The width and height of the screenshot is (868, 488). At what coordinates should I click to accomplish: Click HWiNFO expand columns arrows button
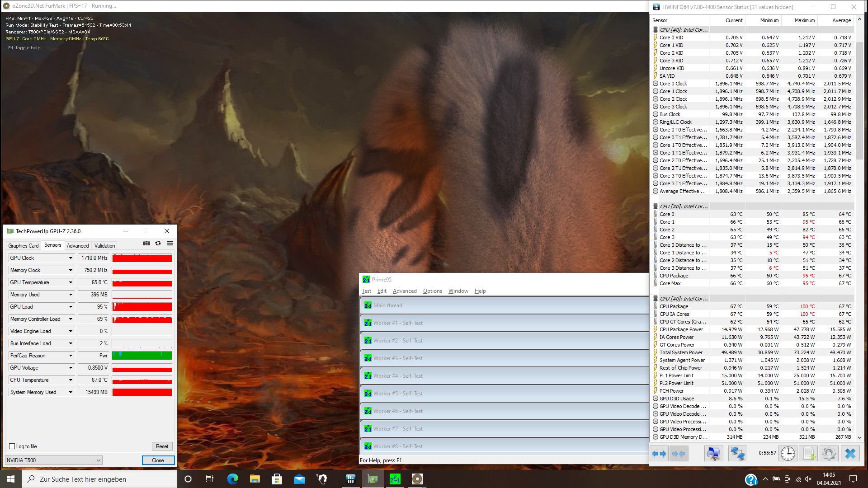coord(660,454)
